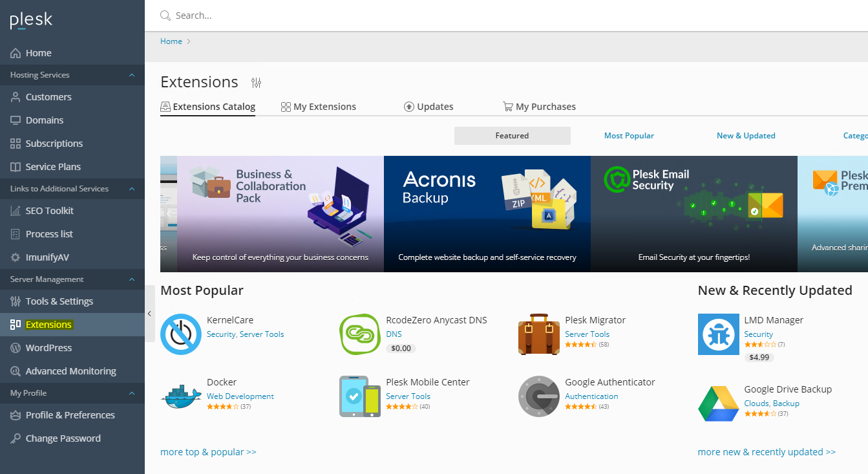
Task: Open the Updates tab
Action: tap(429, 107)
